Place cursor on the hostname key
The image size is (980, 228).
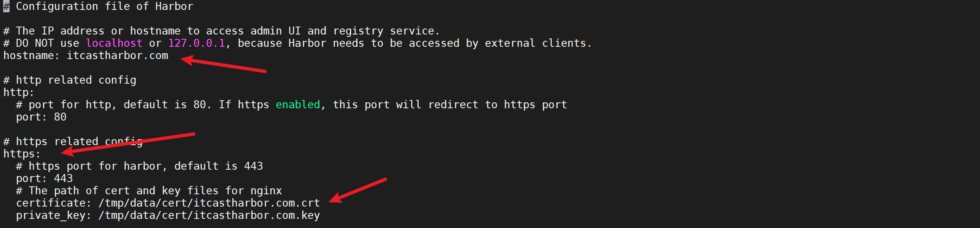click(29, 56)
